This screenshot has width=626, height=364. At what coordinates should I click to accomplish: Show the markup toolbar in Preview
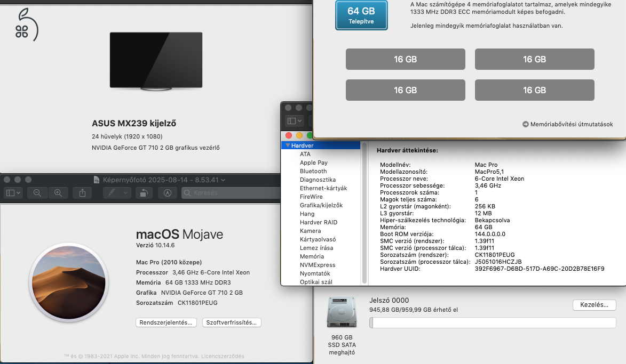pyautogui.click(x=168, y=193)
